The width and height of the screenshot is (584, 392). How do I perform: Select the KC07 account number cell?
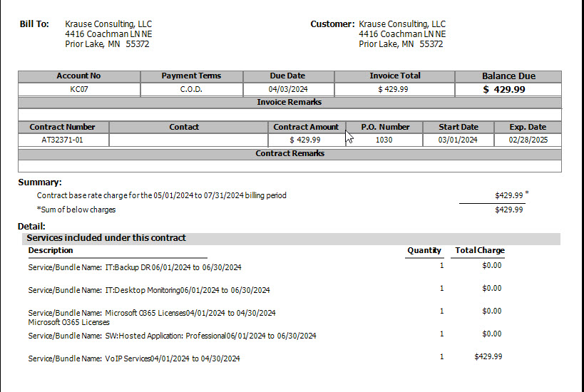click(78, 90)
